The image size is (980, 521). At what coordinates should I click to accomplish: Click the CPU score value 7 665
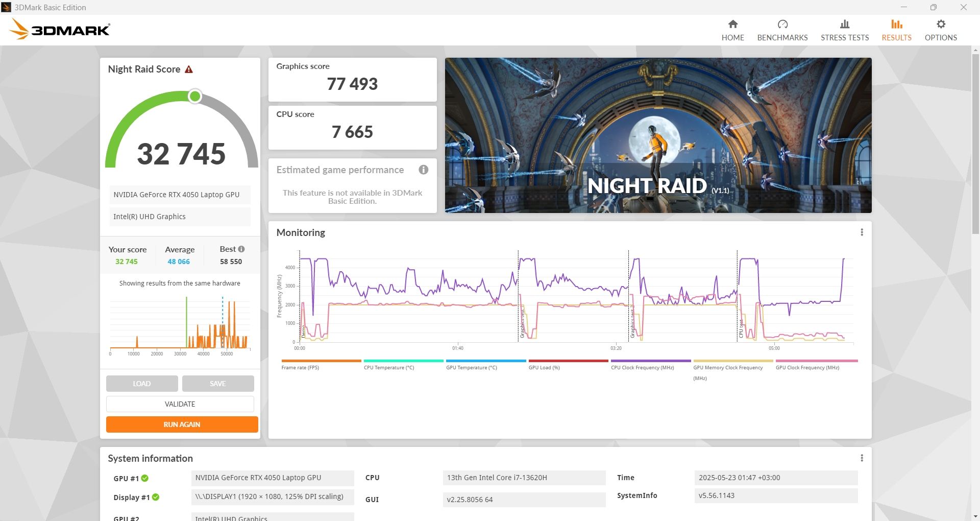[x=353, y=132]
